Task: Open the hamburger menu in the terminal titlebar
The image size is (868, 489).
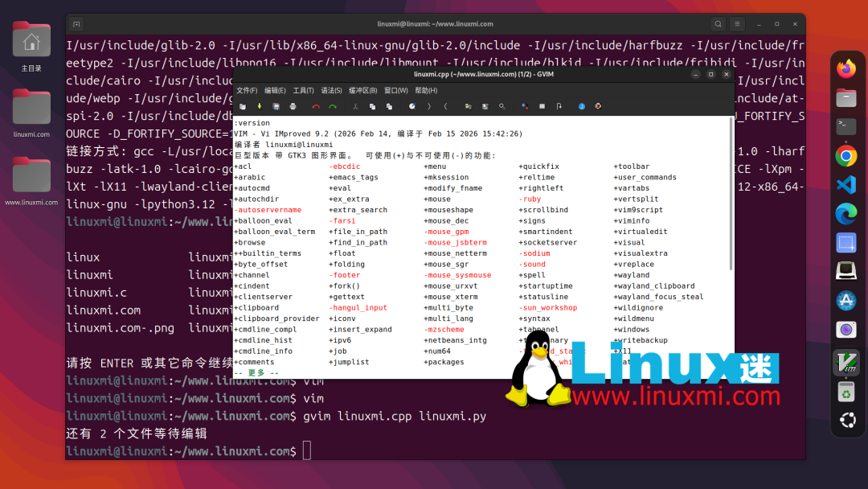Action: (736, 24)
